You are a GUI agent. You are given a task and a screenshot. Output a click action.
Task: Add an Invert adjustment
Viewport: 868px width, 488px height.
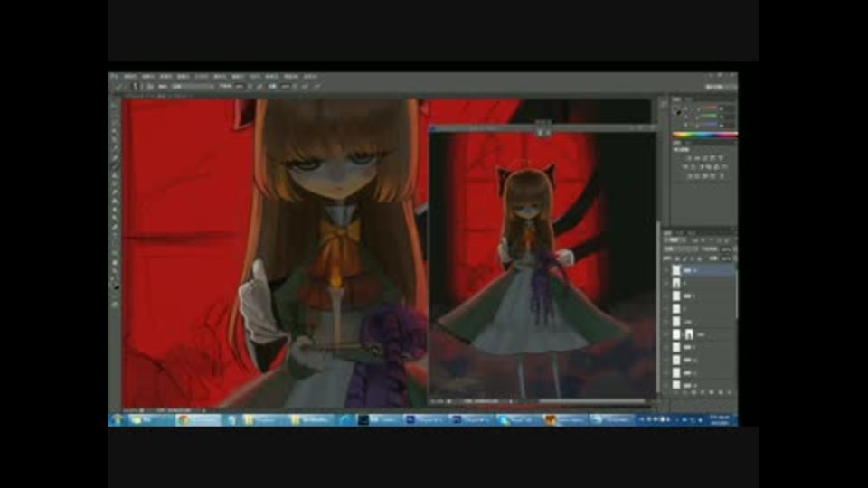[689, 176]
